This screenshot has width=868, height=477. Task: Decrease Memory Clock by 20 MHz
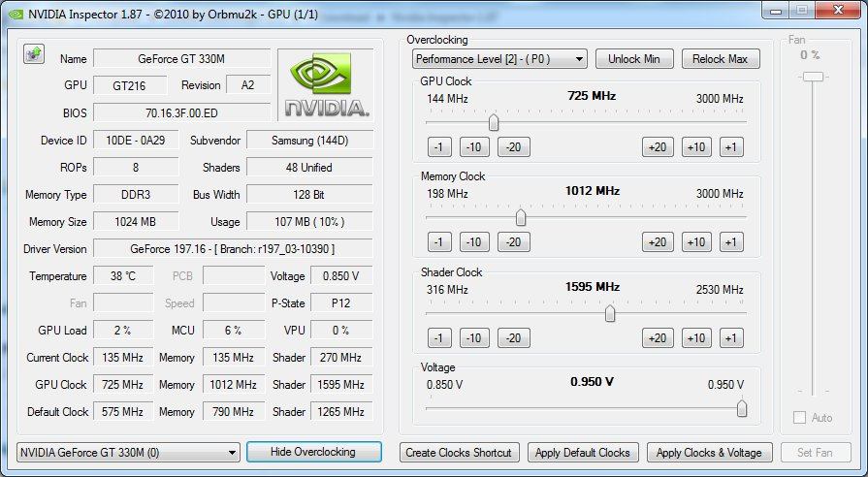514,242
